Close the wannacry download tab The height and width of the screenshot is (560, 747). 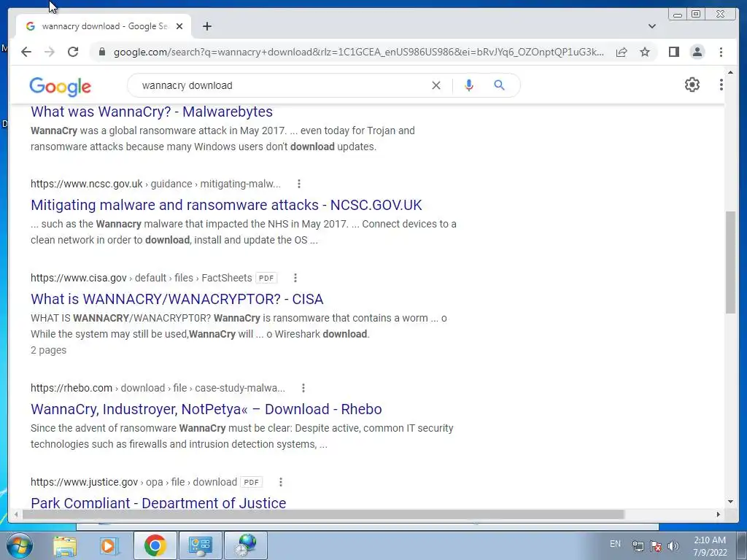pyautogui.click(x=179, y=26)
